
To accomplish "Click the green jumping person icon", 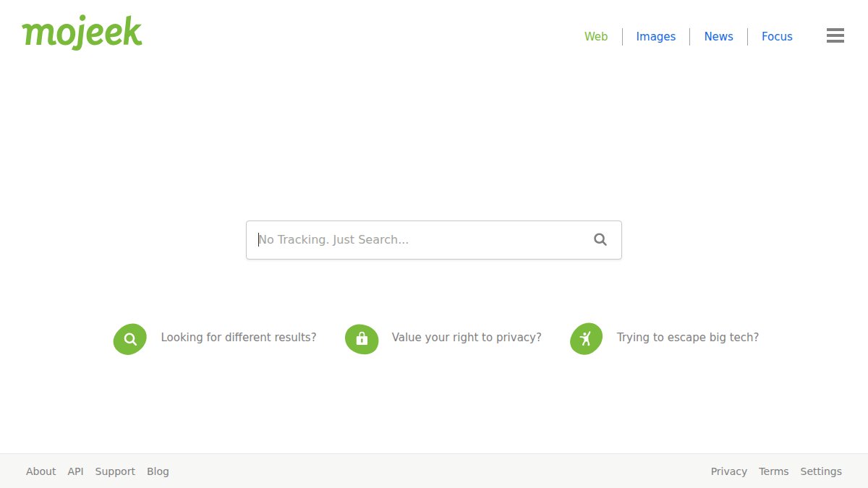I will [x=586, y=338].
